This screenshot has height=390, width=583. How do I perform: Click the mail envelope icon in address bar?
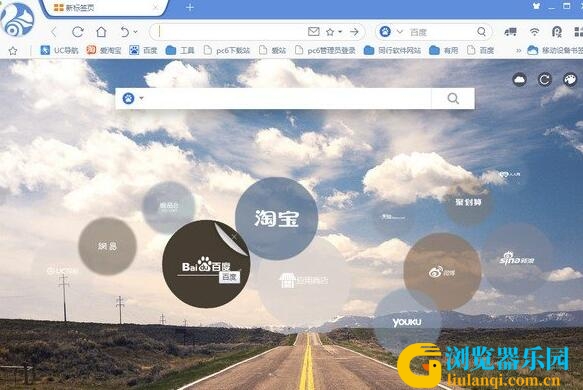pyautogui.click(x=313, y=32)
